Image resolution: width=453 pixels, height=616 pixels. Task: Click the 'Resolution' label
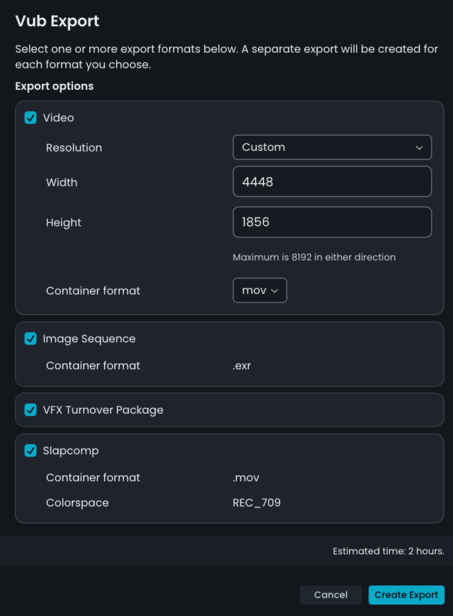[74, 148]
